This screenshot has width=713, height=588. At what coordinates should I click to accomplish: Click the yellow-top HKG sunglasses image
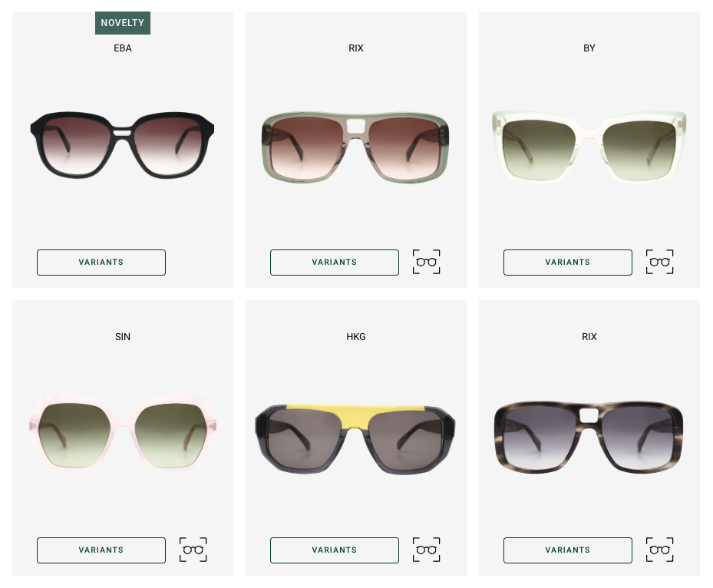coord(355,439)
